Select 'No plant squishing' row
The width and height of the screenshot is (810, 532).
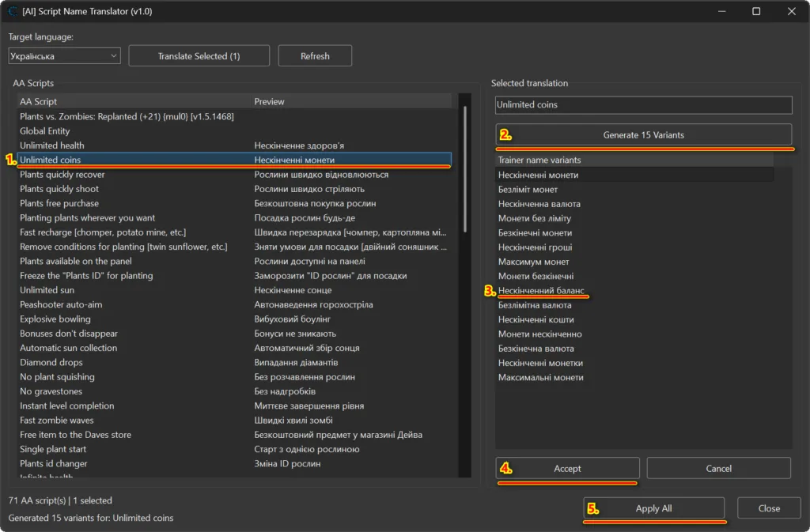[234, 377]
